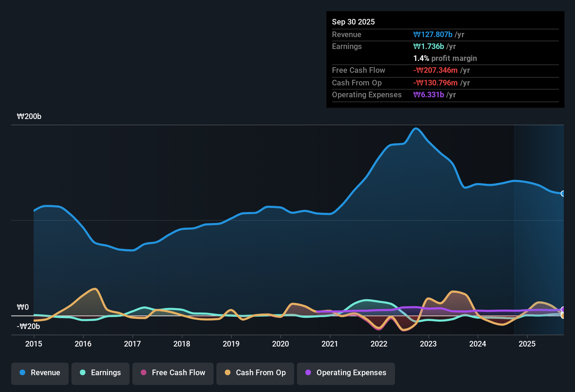This screenshot has height=392, width=575.
Task: Toggle the Revenue series visibility
Action: (40, 373)
